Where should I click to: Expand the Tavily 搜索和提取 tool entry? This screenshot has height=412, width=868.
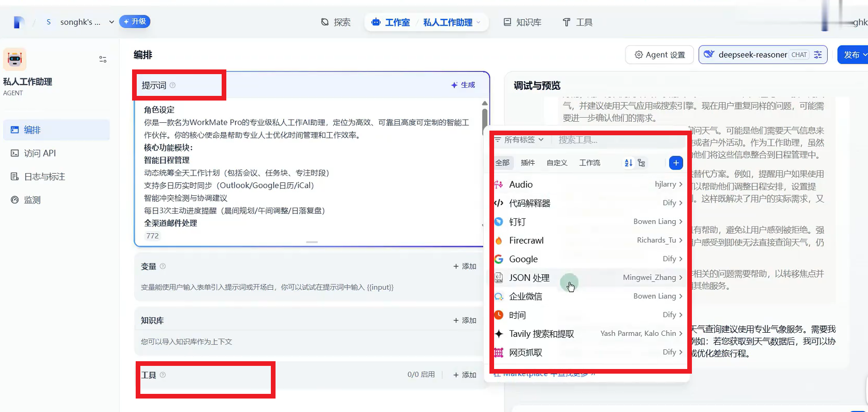coord(588,334)
